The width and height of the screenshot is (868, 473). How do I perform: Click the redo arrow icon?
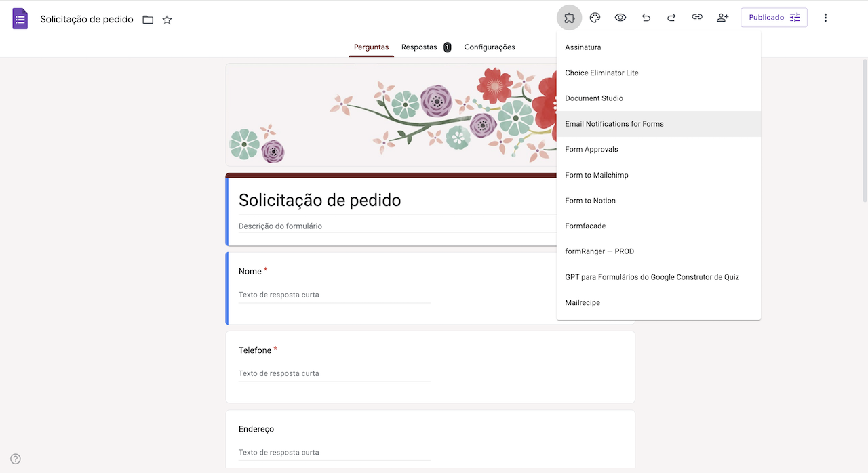671,17
